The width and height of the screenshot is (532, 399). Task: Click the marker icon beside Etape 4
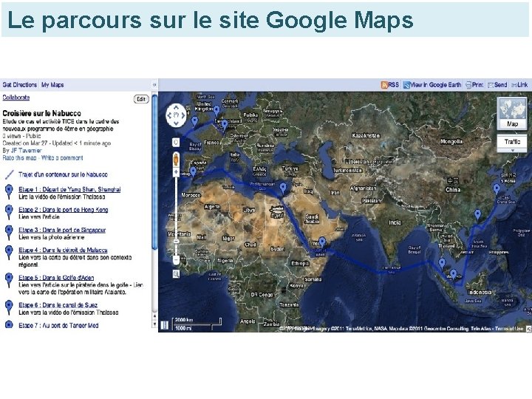pos(9,253)
